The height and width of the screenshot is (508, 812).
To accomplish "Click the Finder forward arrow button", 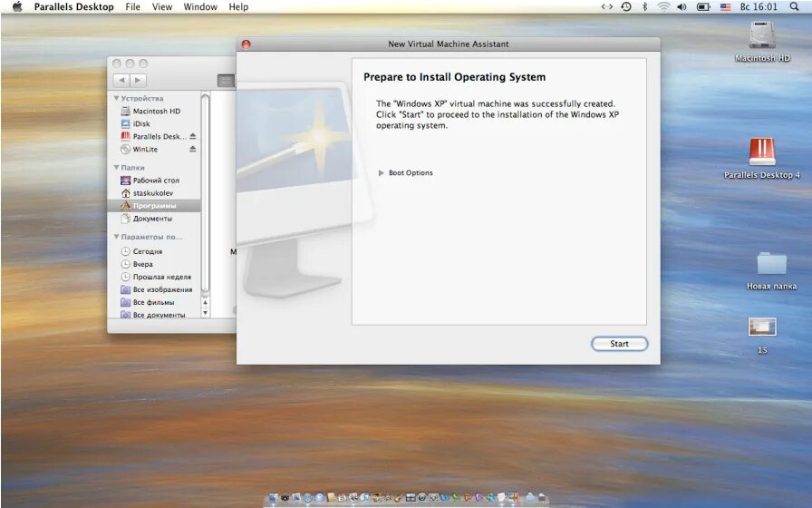I will (138, 81).
